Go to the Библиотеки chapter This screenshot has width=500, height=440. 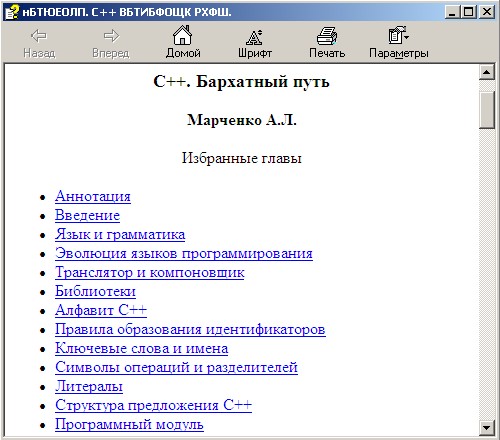(x=95, y=291)
